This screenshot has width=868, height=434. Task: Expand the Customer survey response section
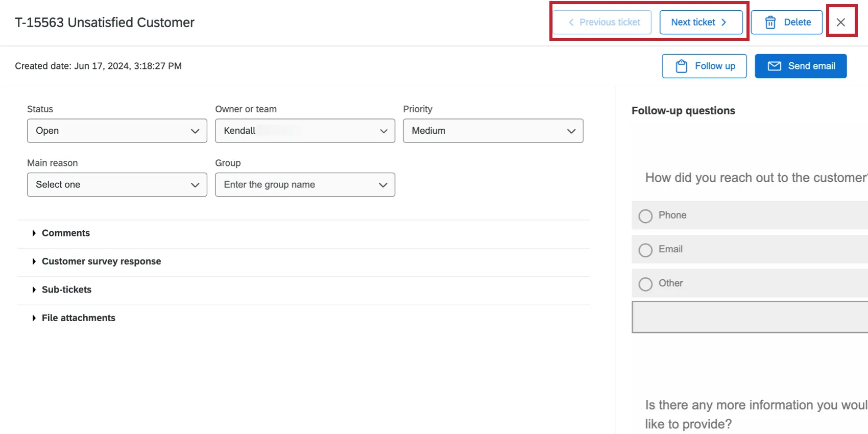pyautogui.click(x=101, y=261)
